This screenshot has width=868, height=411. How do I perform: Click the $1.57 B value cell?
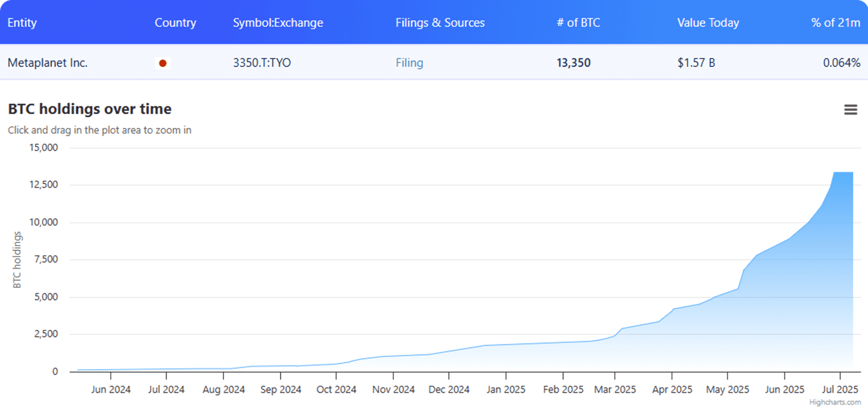[696, 63]
